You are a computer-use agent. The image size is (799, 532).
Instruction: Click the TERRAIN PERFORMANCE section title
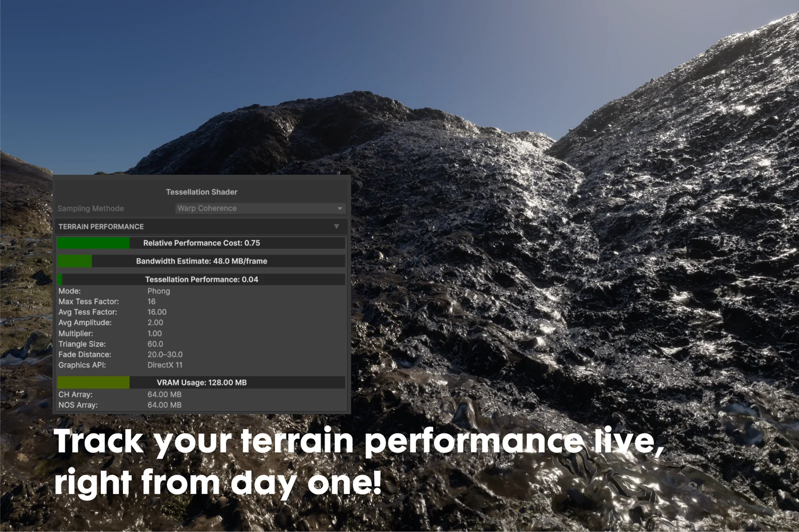coord(101,227)
